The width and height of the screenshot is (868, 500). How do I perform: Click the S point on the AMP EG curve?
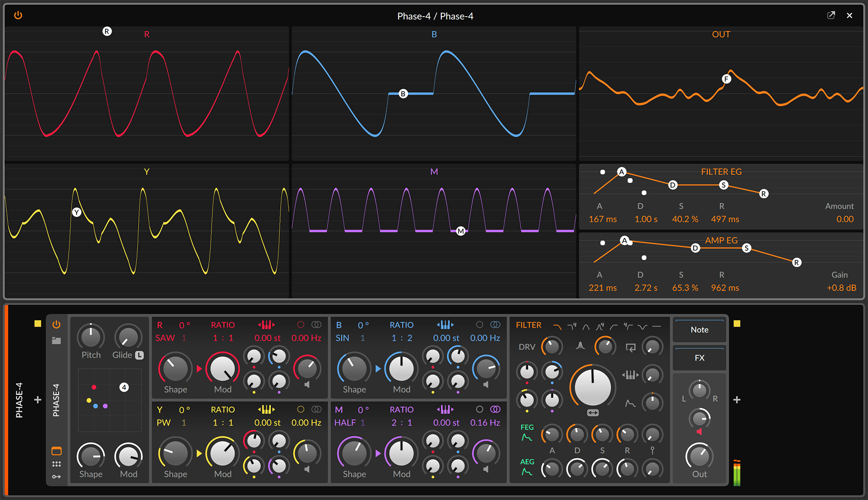pyautogui.click(x=747, y=248)
